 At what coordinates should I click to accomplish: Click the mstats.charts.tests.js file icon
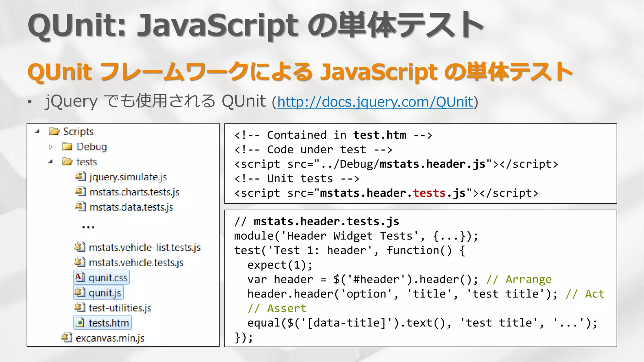[80, 191]
